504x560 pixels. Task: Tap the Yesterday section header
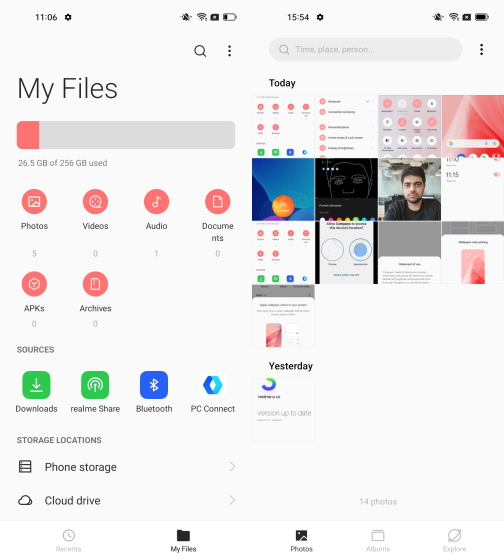pos(291,366)
